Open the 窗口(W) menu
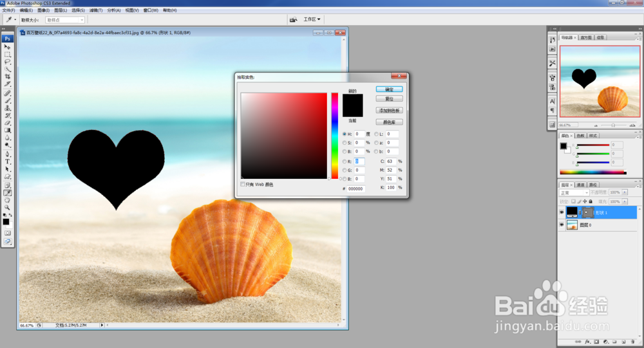 pos(150,10)
